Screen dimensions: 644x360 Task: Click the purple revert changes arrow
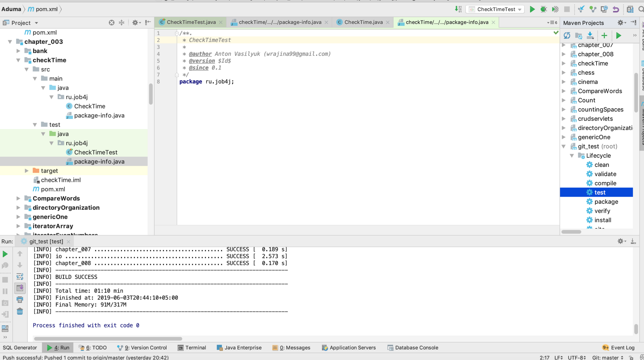click(616, 9)
